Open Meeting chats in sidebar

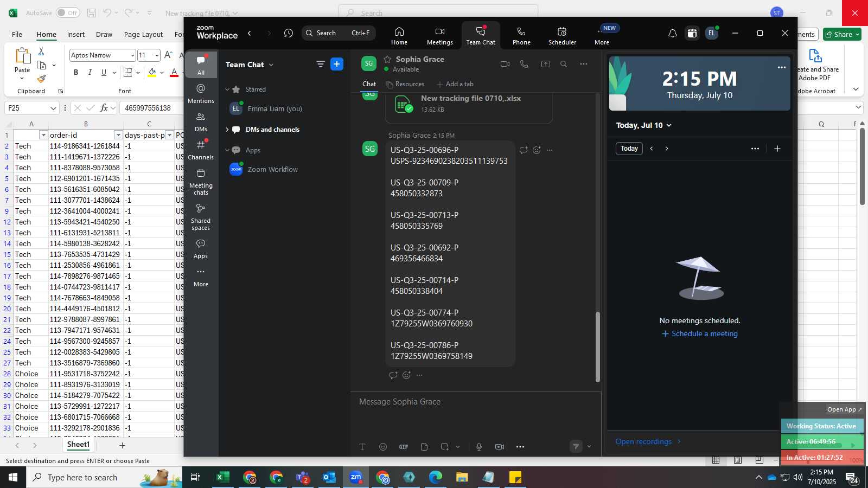(x=201, y=182)
